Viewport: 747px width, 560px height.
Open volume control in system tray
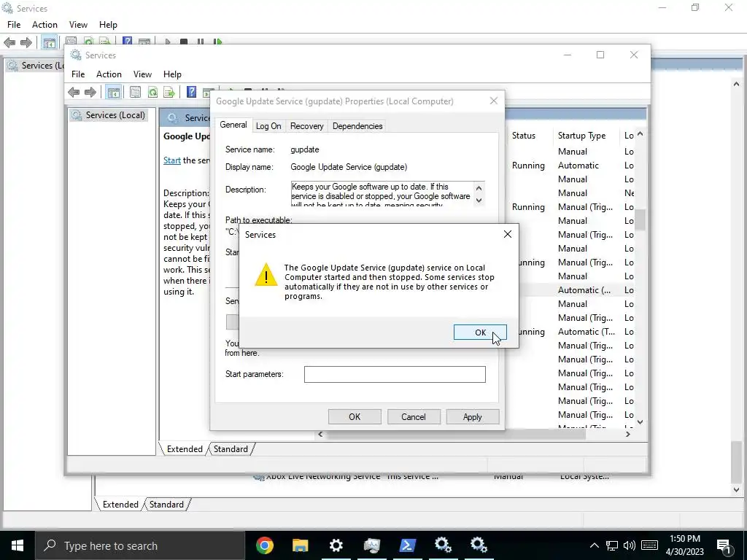coord(630,545)
